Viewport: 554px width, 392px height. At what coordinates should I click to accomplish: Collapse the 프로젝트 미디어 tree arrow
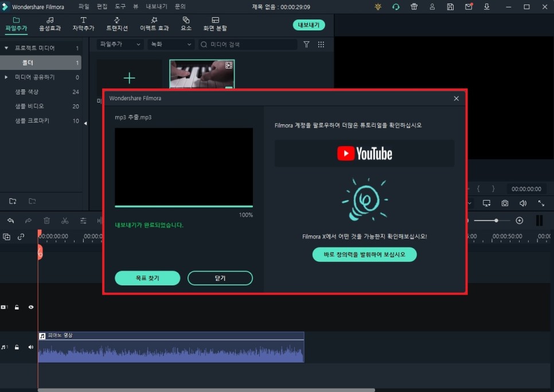coord(6,48)
